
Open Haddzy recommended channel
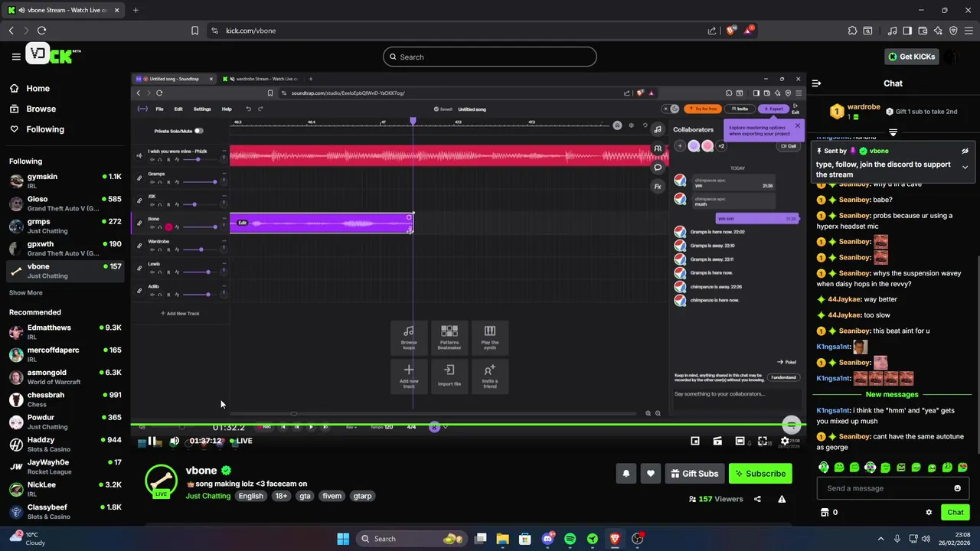click(65, 445)
